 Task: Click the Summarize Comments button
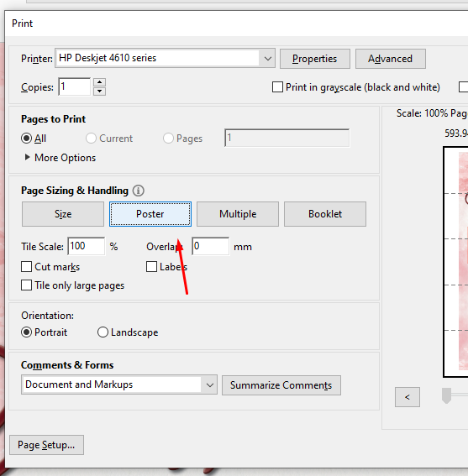pyautogui.click(x=281, y=385)
